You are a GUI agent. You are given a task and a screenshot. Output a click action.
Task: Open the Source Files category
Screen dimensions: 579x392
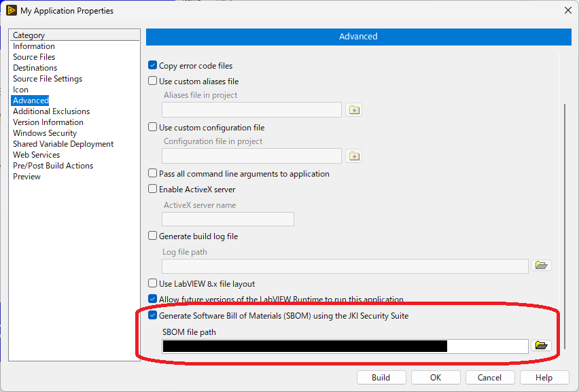point(34,57)
